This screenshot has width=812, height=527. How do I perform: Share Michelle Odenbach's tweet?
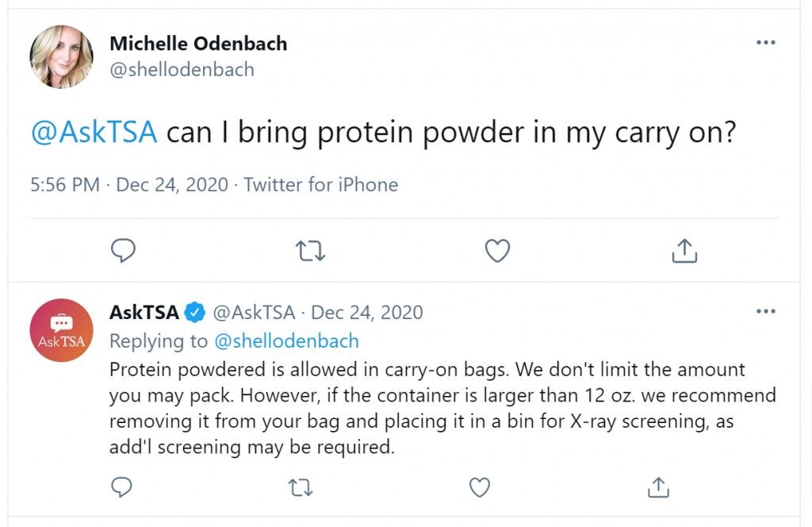tap(684, 251)
